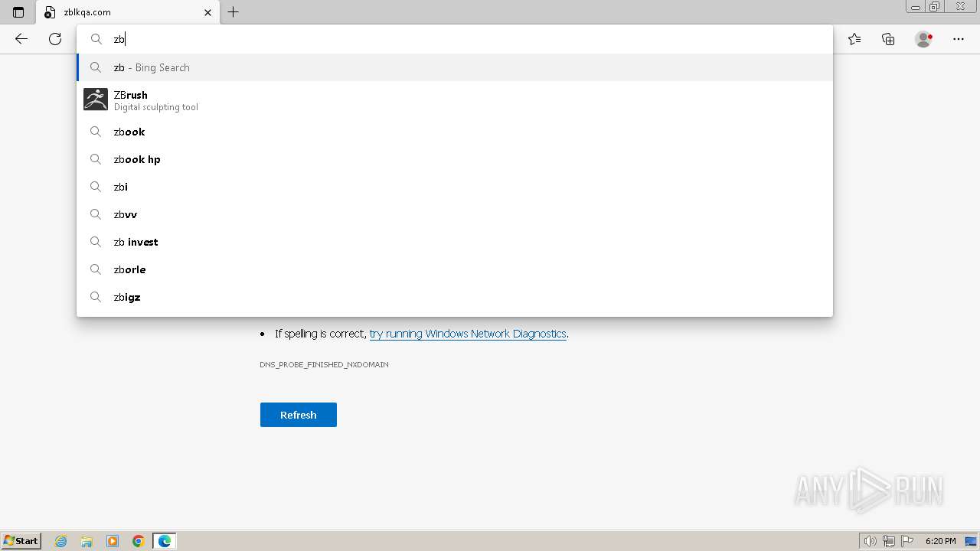Launch Google Chrome from the taskbar
Viewport: 980px width, 551px height.
(x=139, y=541)
